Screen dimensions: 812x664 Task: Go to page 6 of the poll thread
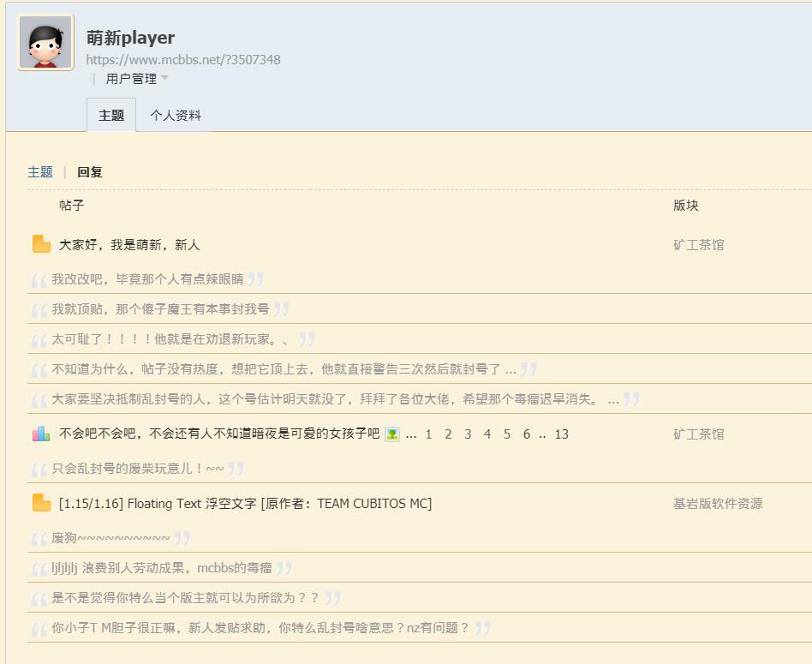(527, 434)
